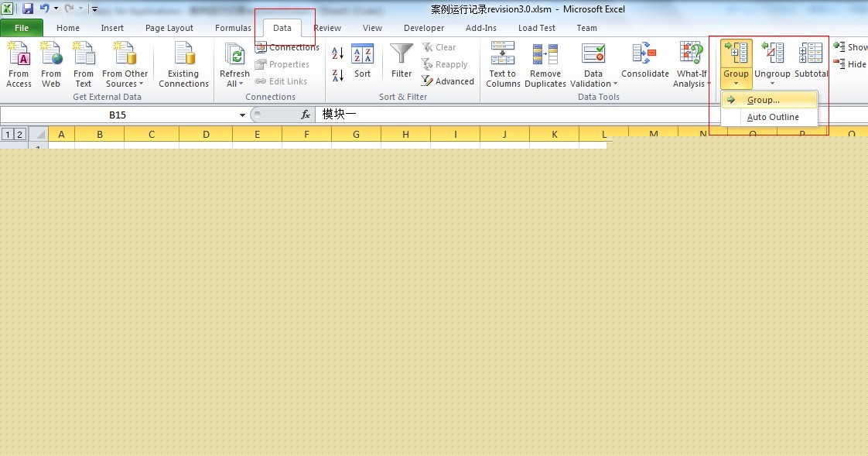Open the Formulas tab
The width and height of the screenshot is (868, 456).
233,28
